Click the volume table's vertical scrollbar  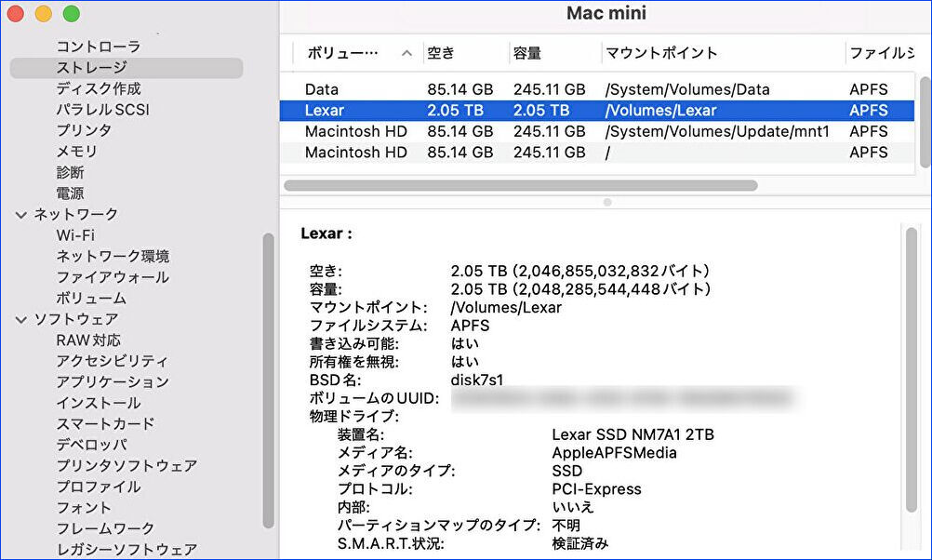[925, 122]
